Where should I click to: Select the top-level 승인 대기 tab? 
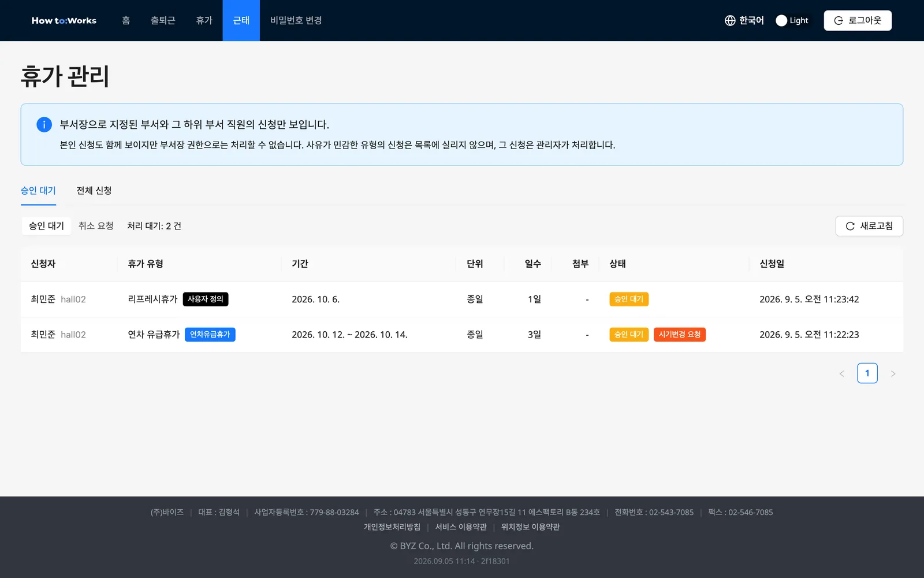tap(38, 191)
